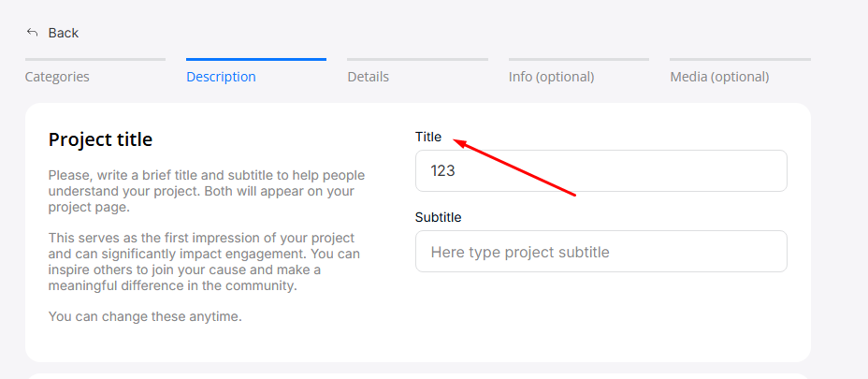This screenshot has height=379, width=868.
Task: Click the step bar above Categories
Action: (x=94, y=60)
